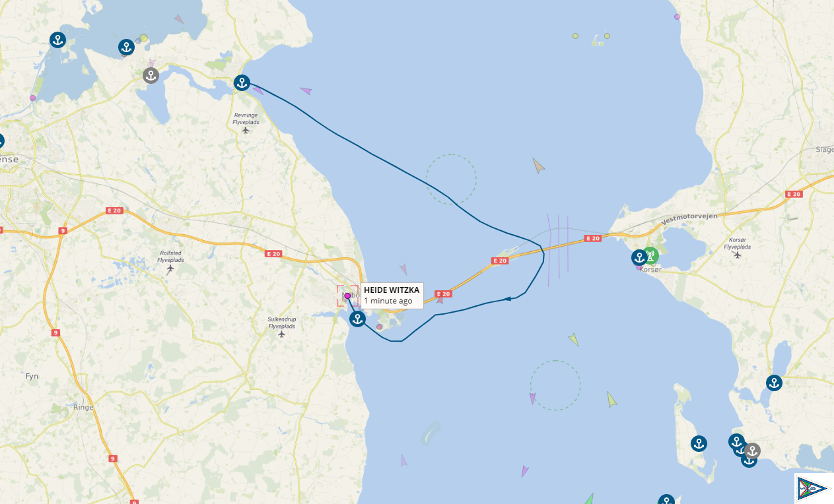Select the pink HEIDE WITZKA vessel marker
This screenshot has height=504, width=834.
tap(347, 296)
